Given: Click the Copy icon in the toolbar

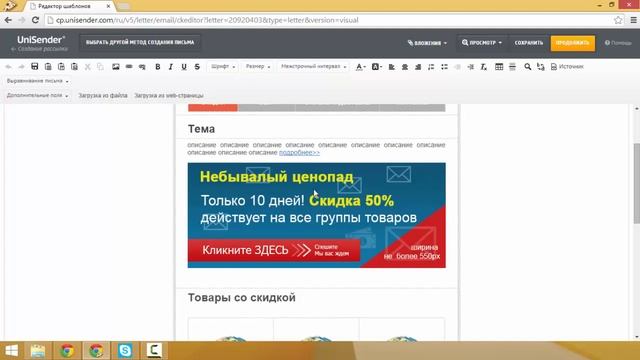Looking at the screenshot, I should 100,67.
